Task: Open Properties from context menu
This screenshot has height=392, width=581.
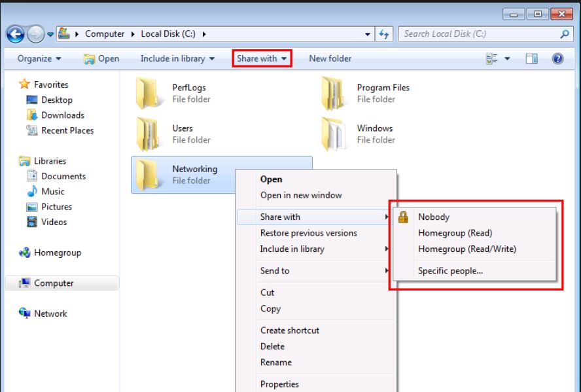Action: tap(317, 384)
